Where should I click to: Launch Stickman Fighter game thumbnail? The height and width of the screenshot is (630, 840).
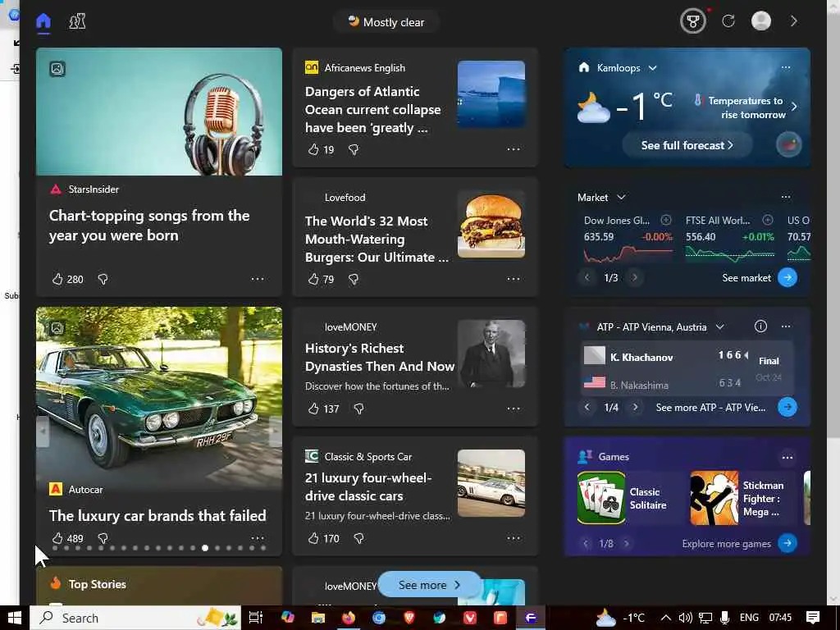(714, 498)
